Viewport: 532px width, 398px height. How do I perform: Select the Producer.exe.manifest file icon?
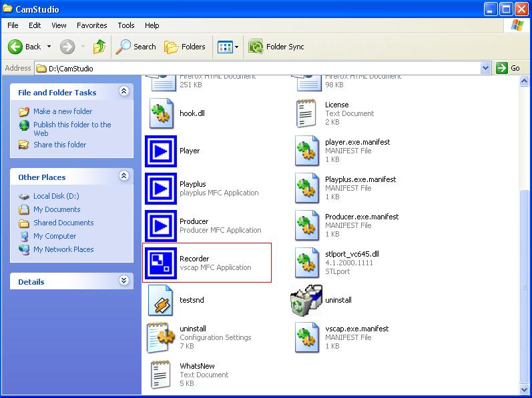[307, 225]
